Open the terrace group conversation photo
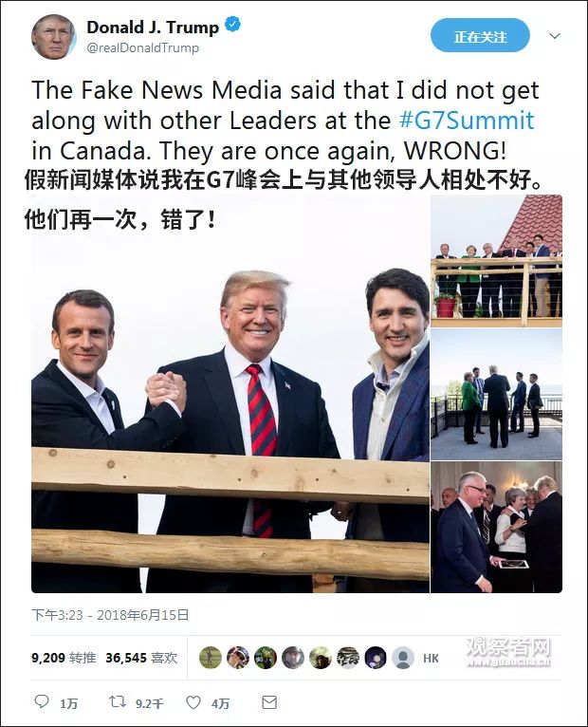The width and height of the screenshot is (588, 727). pos(496,394)
